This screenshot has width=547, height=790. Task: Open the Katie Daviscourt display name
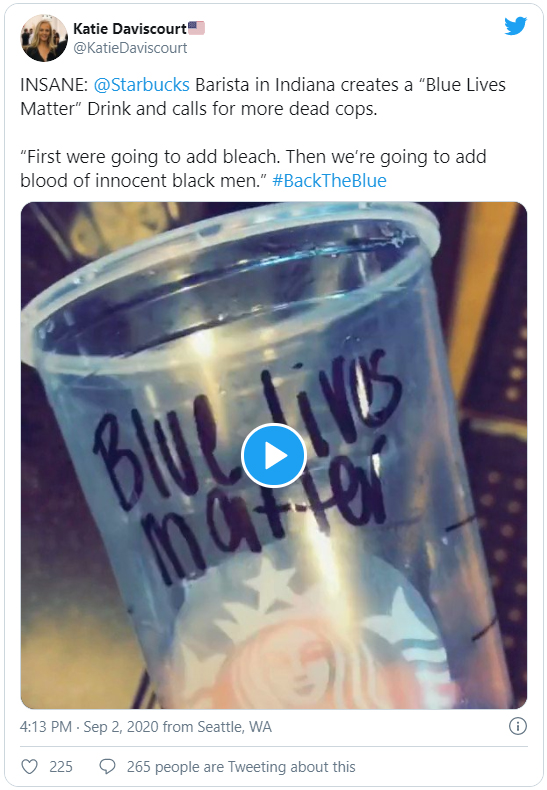coord(130,29)
